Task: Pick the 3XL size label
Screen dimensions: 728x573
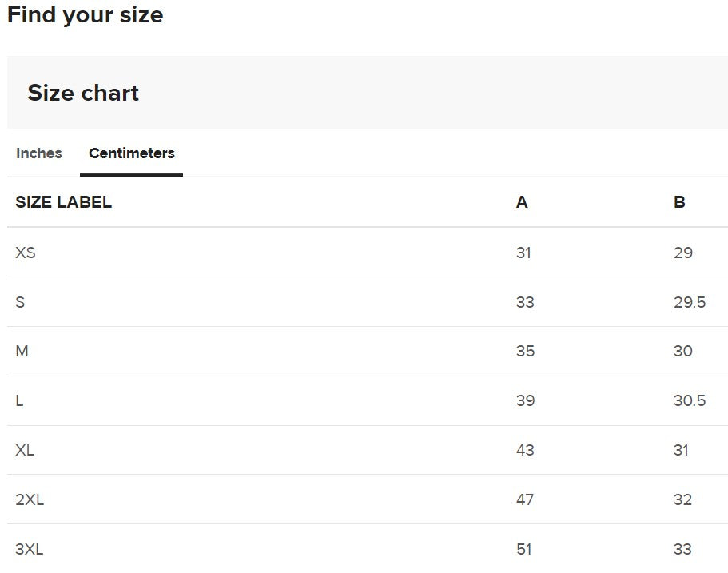Action: [30, 549]
